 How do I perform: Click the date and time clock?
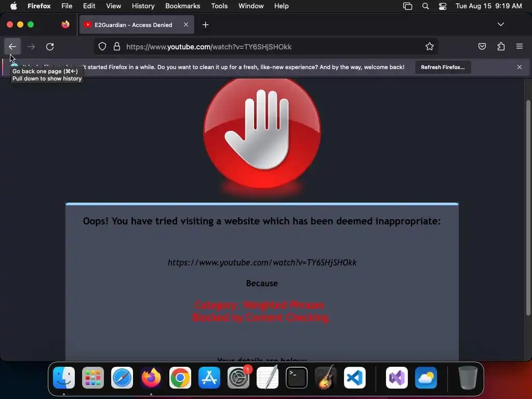click(488, 6)
